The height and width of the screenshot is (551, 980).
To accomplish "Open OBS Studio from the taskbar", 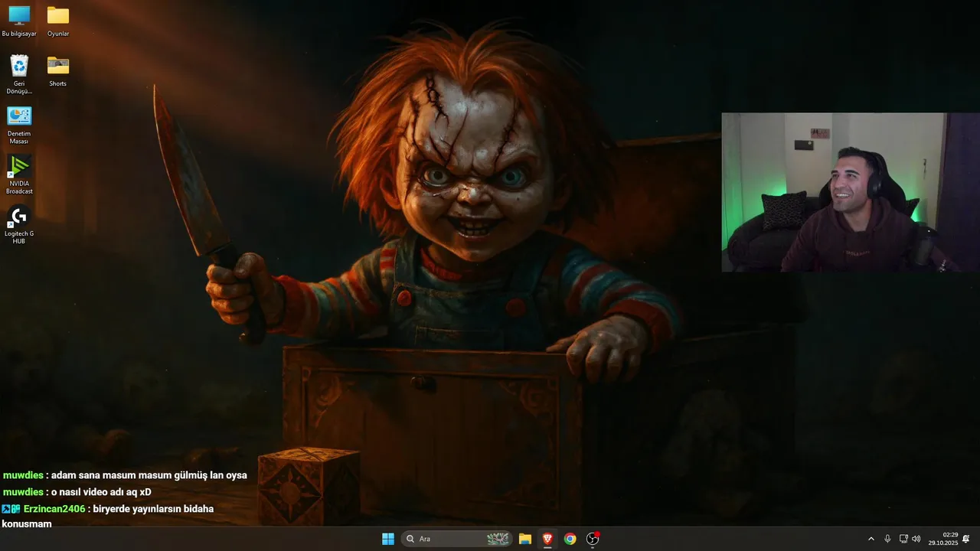I will pyautogui.click(x=593, y=539).
